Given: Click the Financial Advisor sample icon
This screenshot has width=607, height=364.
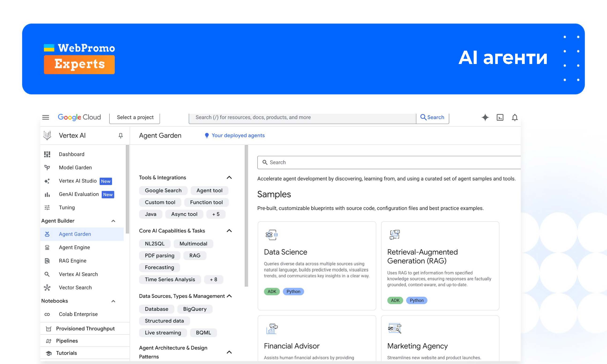Looking at the screenshot, I should click(272, 329).
